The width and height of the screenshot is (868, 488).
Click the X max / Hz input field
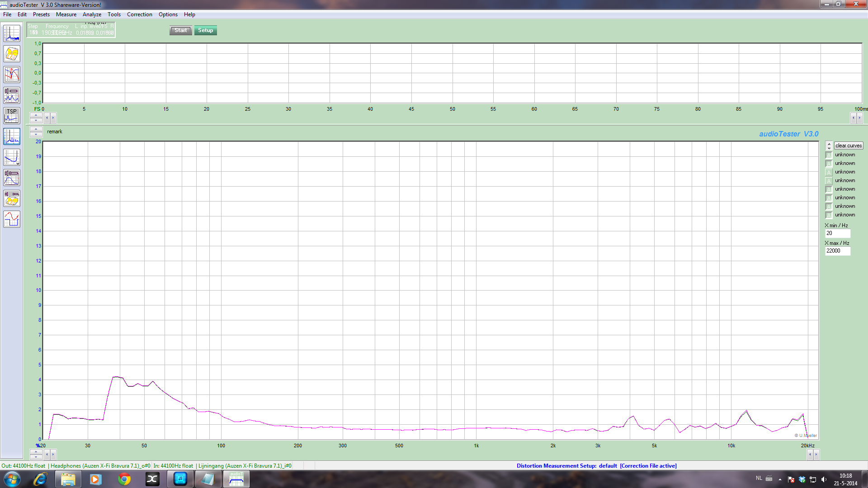point(838,251)
